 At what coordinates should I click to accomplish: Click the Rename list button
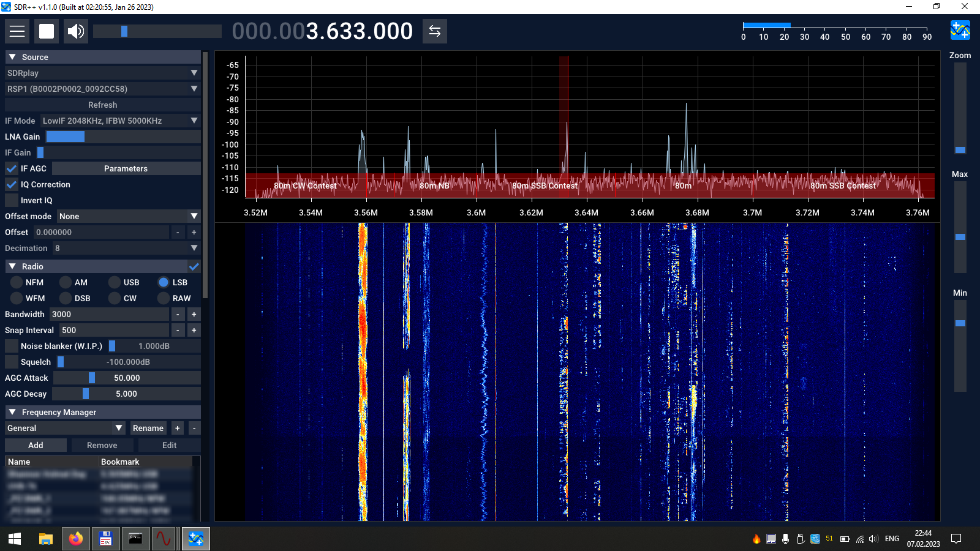148,428
